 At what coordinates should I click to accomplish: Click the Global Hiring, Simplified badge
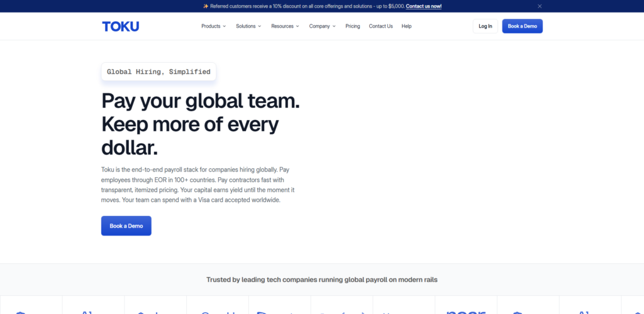click(x=158, y=72)
